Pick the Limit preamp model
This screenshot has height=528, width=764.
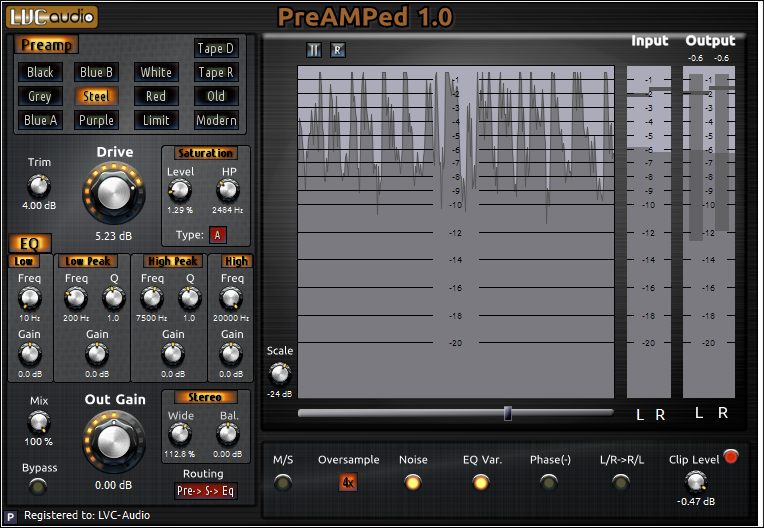pos(156,120)
